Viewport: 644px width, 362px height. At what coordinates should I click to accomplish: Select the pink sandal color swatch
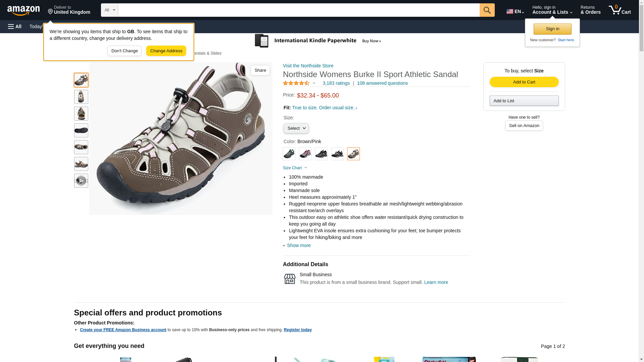305,154
